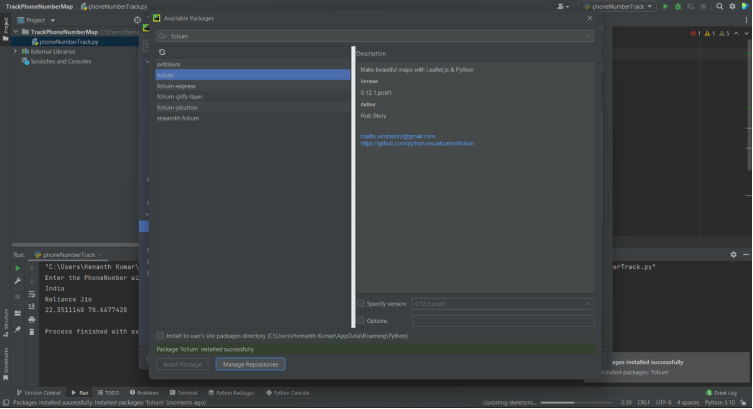Open the version 0.12.1.post1 dropdown
753x409 pixels.
click(x=503, y=304)
